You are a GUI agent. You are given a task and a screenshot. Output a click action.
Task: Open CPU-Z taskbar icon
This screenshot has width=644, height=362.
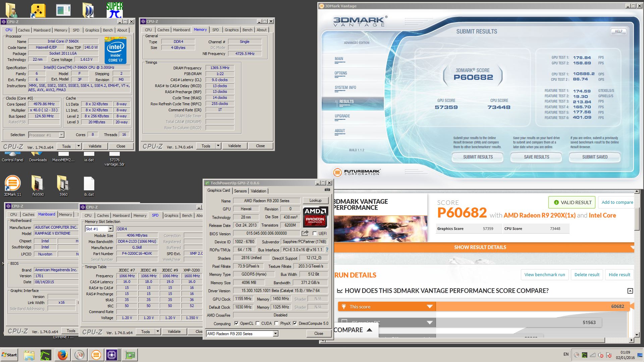[x=112, y=355]
